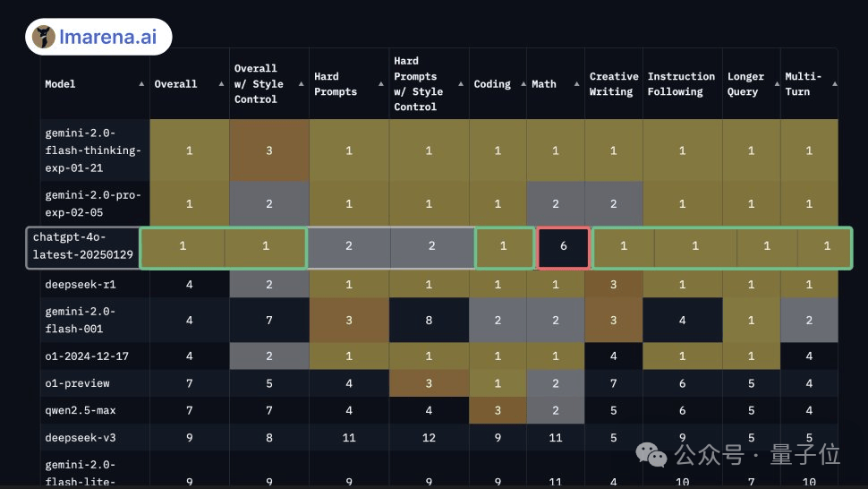
Task: Select the Creative Writing column header
Action: [x=613, y=84]
